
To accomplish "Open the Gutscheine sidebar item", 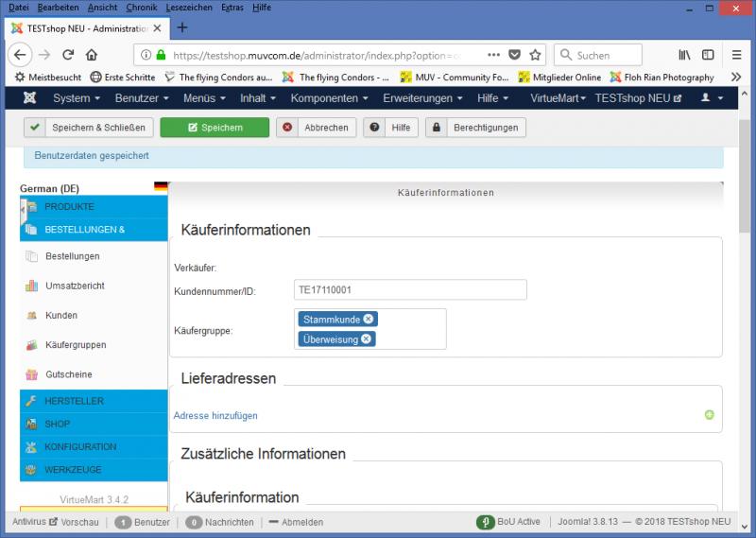I will [x=69, y=374].
